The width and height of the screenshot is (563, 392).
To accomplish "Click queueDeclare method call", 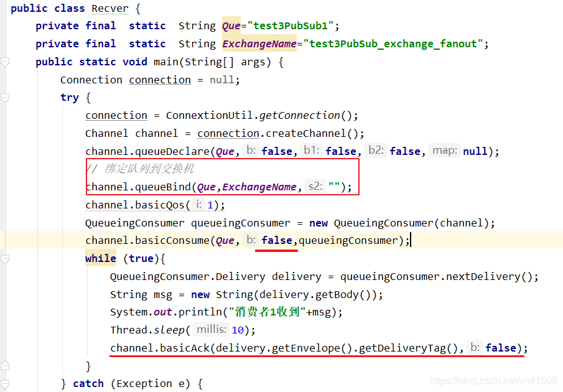I will click(172, 151).
